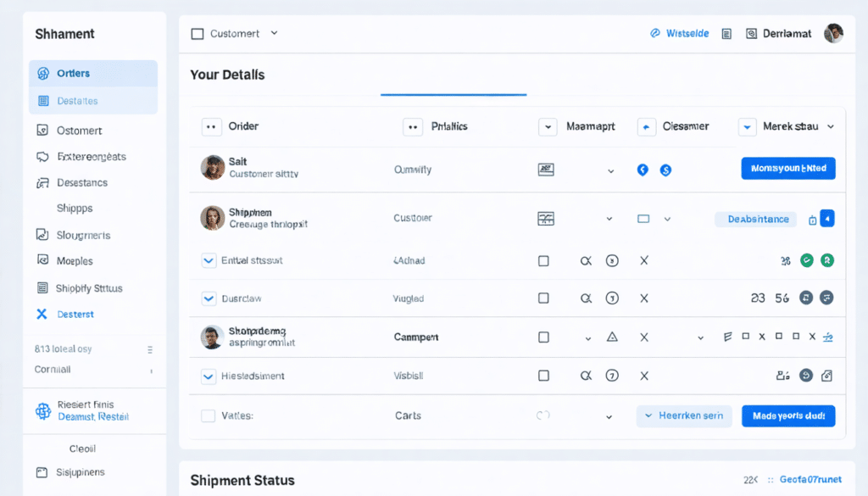The height and width of the screenshot is (496, 868).
Task: Open the Merek stau left dropdown button
Action: (x=747, y=127)
